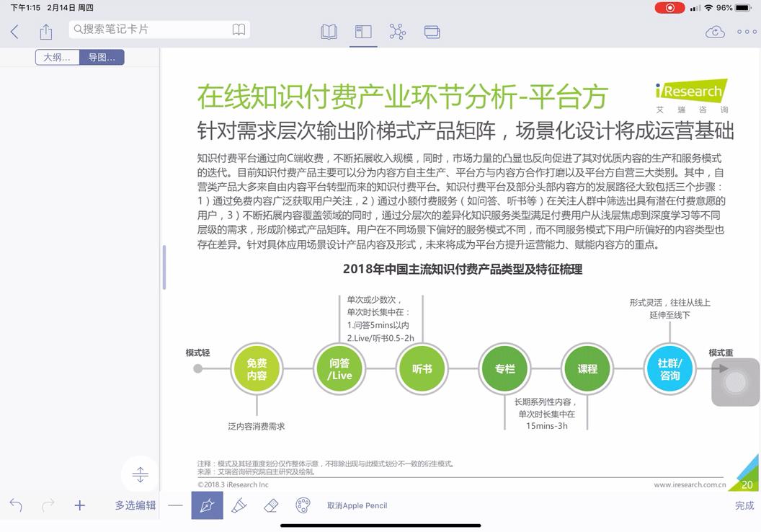
Task: Undo the last annotation
Action: pyautogui.click(x=16, y=505)
